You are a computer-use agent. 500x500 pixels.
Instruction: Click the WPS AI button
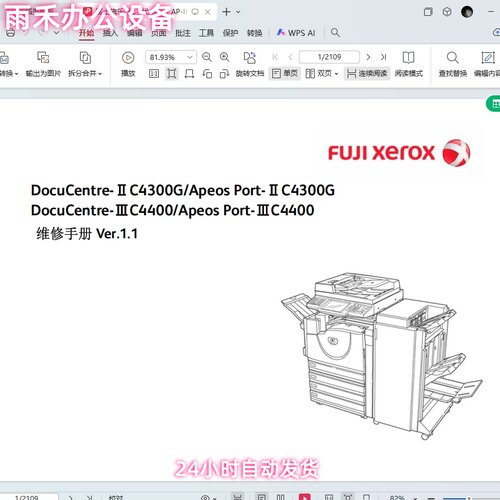(296, 33)
